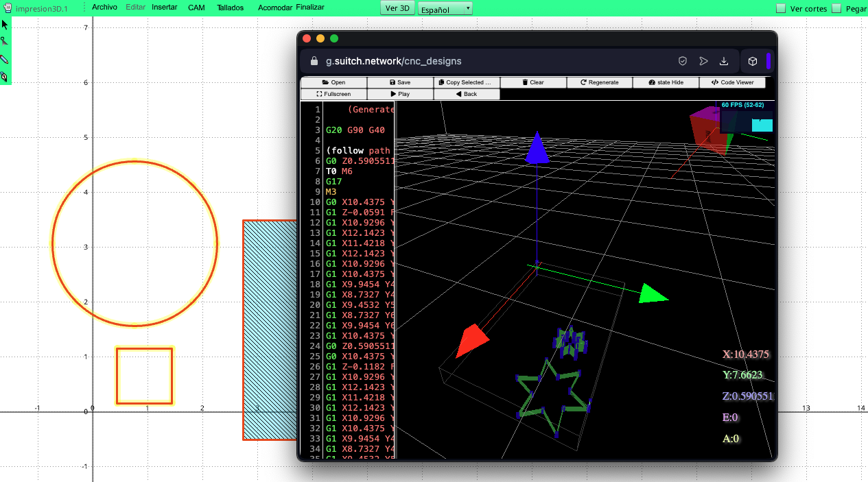Click the shield icon in address bar
This screenshot has width=868, height=482.
click(x=683, y=61)
